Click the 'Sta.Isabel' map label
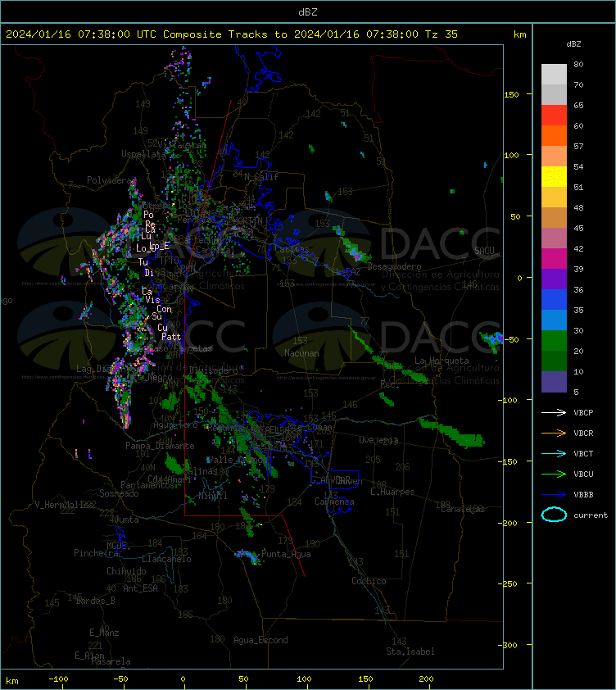616x690 pixels. coord(410,651)
